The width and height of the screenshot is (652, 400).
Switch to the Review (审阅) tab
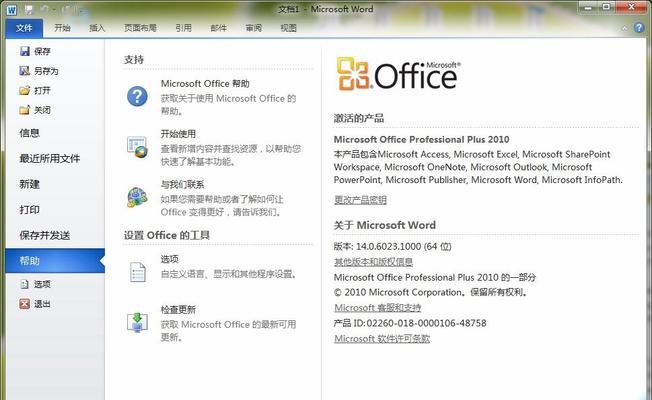[253, 28]
